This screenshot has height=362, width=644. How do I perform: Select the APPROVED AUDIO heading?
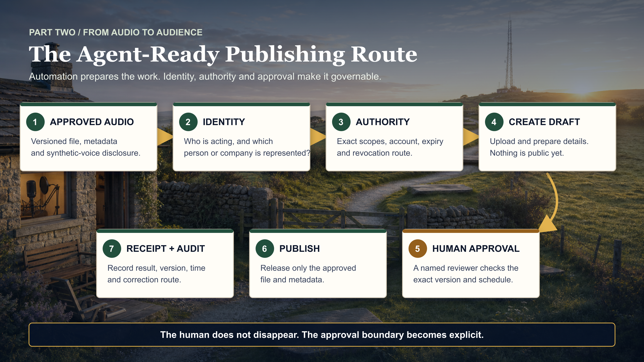point(92,122)
